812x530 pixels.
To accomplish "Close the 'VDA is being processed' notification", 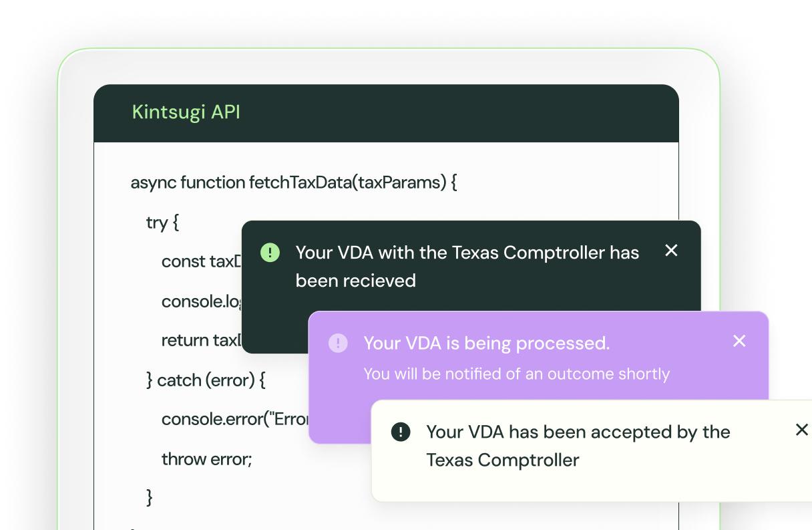I will coord(739,341).
